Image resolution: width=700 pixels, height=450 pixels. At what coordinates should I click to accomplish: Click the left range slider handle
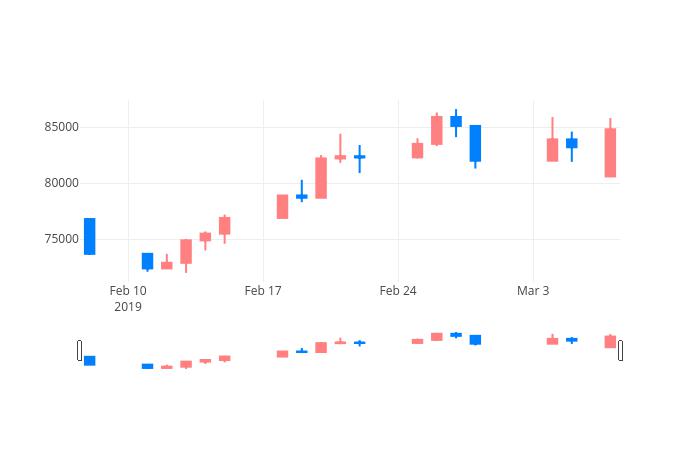coord(79,350)
